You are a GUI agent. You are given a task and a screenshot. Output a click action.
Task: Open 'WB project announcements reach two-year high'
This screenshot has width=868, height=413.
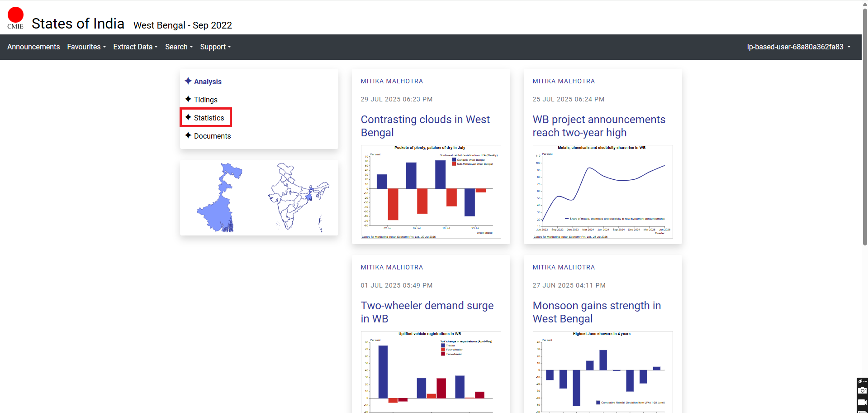tap(598, 126)
